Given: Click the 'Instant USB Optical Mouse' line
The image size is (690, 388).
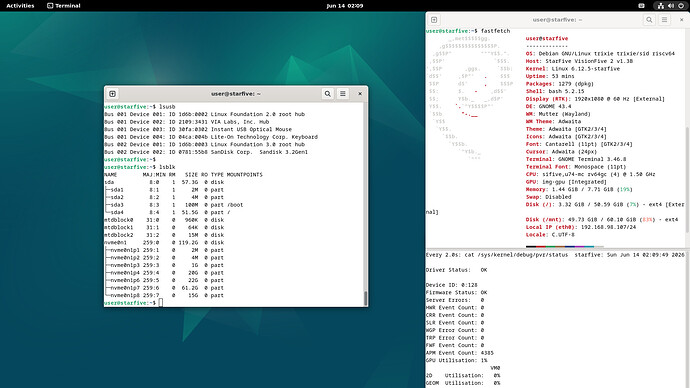Looking at the screenshot, I should click(198, 129).
